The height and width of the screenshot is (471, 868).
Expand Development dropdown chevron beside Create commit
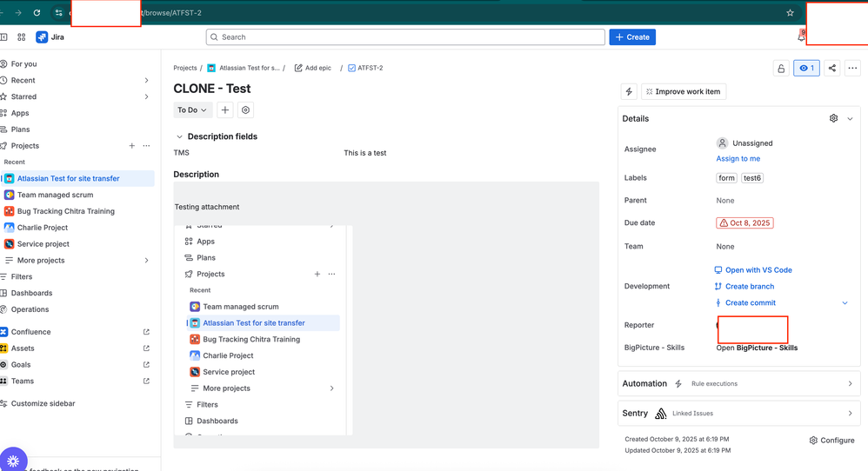845,303
